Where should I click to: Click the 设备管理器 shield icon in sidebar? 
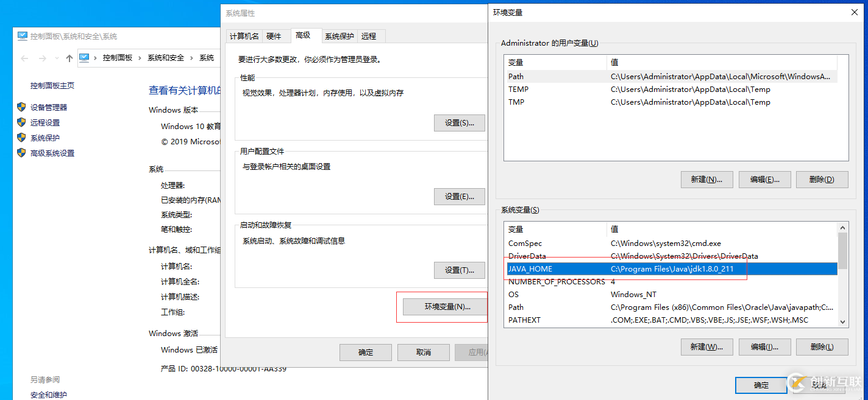click(x=22, y=107)
